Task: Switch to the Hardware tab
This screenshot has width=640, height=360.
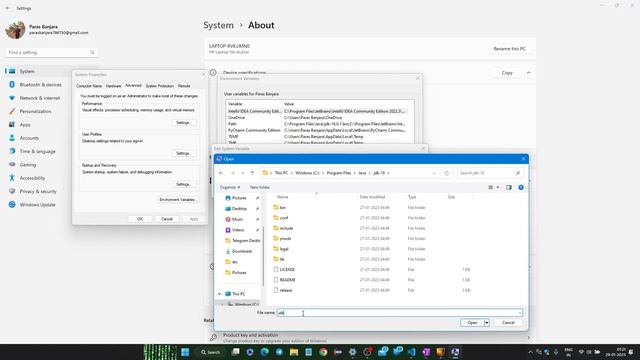Action: [x=113, y=86]
